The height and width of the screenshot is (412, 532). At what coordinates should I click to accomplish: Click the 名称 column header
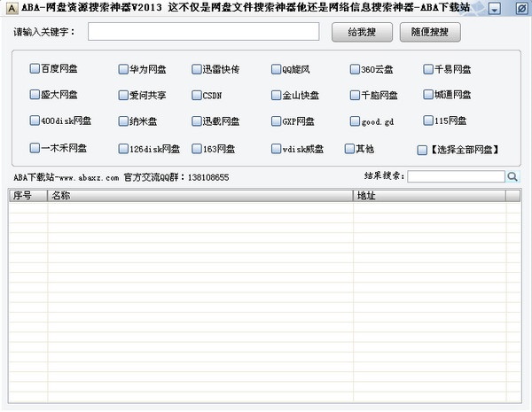(x=200, y=196)
